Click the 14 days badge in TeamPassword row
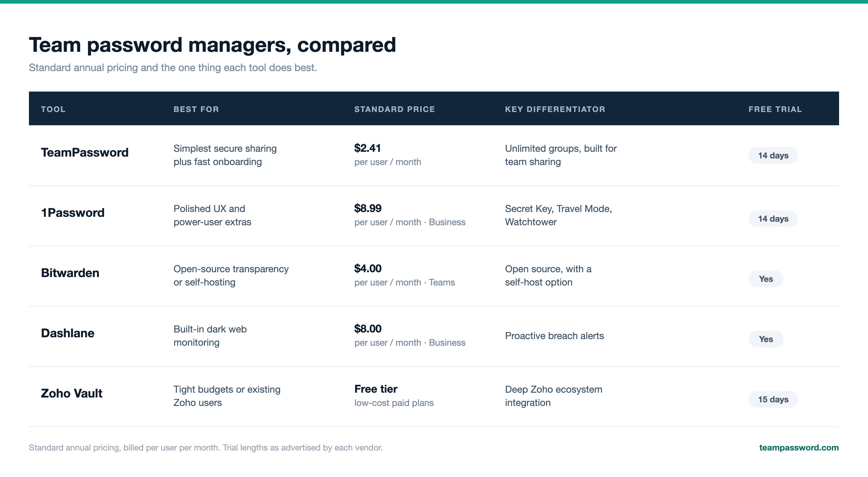The height and width of the screenshot is (477, 868). pos(773,155)
